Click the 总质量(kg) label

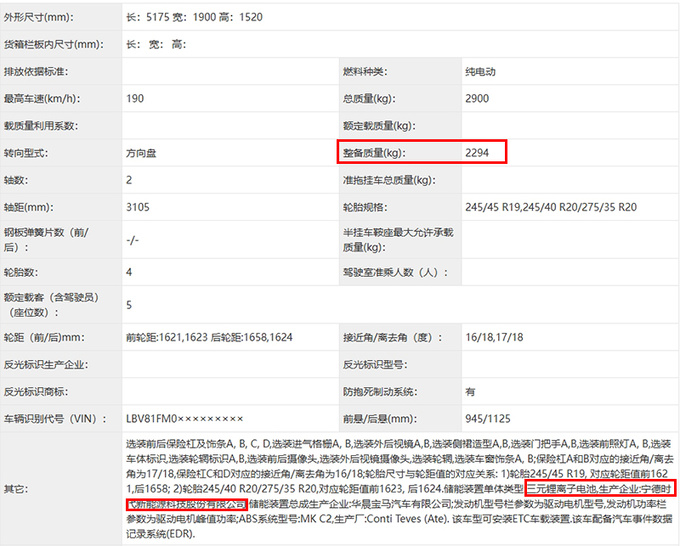pyautogui.click(x=369, y=98)
